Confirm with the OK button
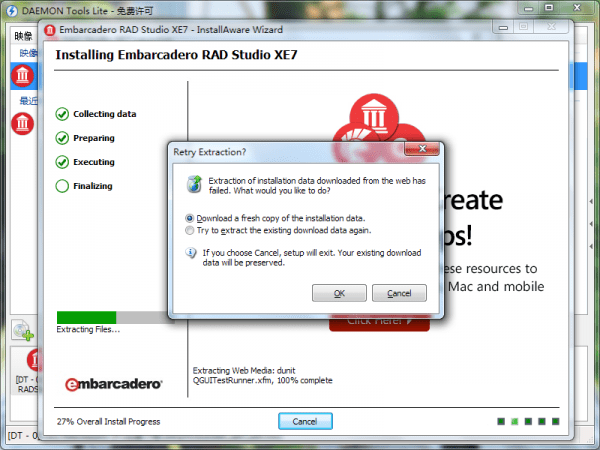 pos(339,293)
